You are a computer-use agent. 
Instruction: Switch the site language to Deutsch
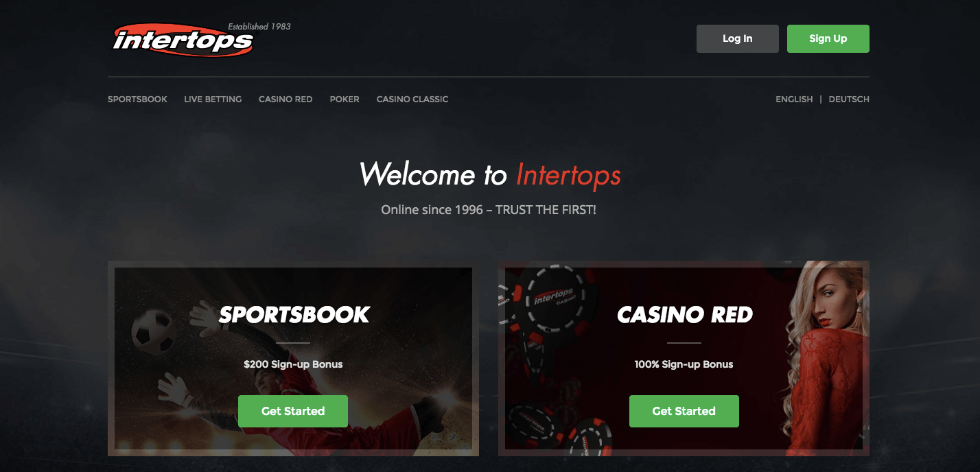click(x=849, y=99)
